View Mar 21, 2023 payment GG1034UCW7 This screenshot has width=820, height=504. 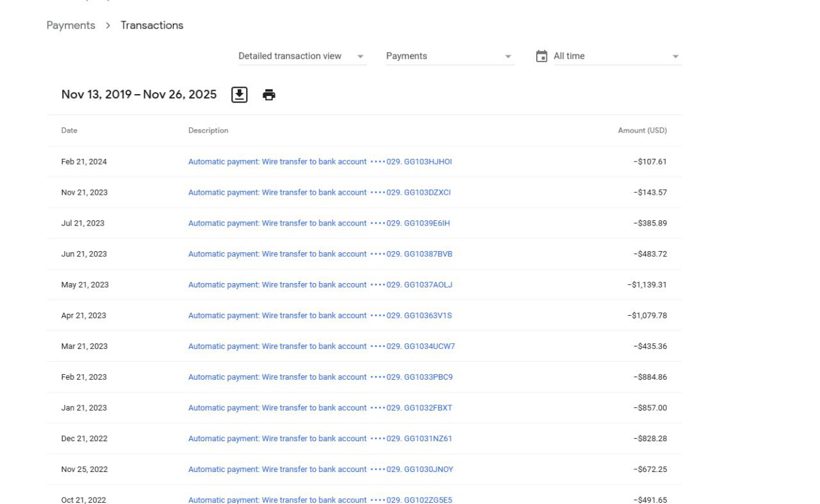tap(321, 346)
